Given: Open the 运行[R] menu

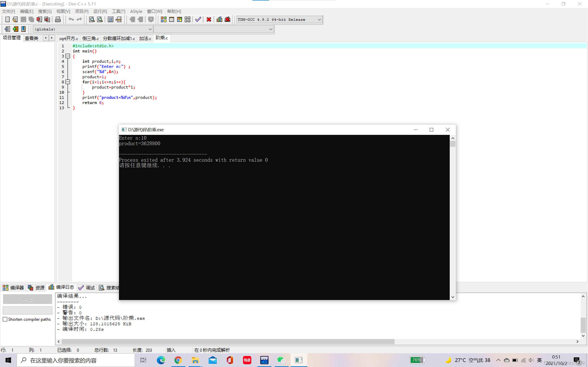Looking at the screenshot, I should click(x=100, y=11).
